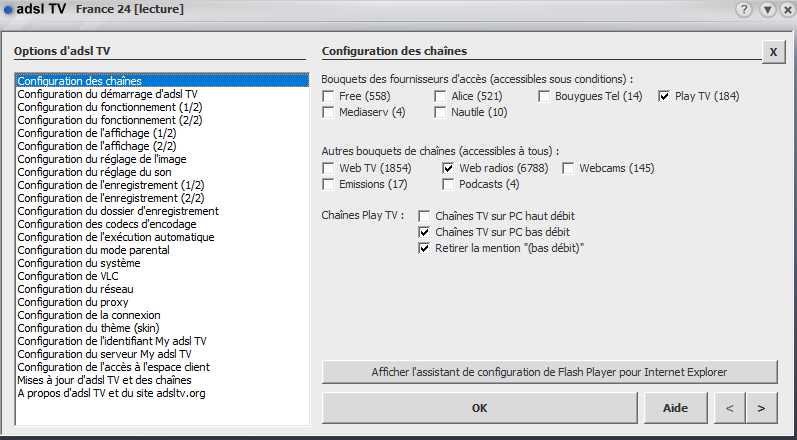Check the Webcams (145) option
797x440 pixels.
click(569, 169)
